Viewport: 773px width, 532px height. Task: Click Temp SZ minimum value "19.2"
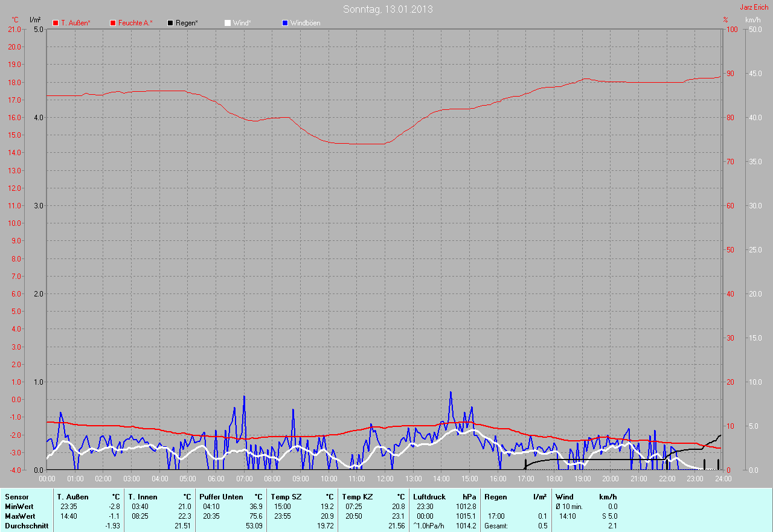(327, 507)
